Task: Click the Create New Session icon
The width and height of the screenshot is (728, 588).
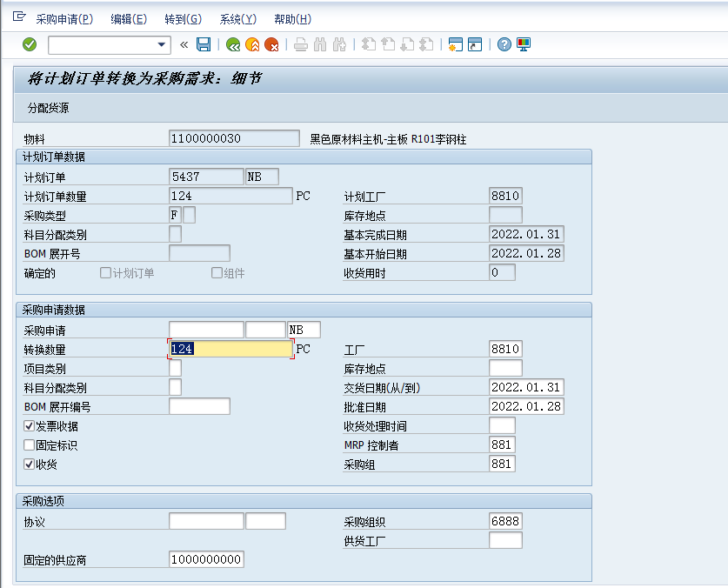Action: click(x=456, y=44)
